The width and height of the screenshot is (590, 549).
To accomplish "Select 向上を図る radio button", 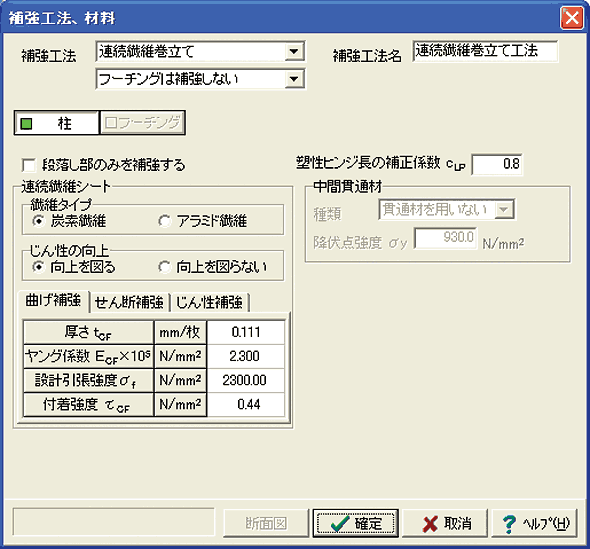I will (38, 267).
